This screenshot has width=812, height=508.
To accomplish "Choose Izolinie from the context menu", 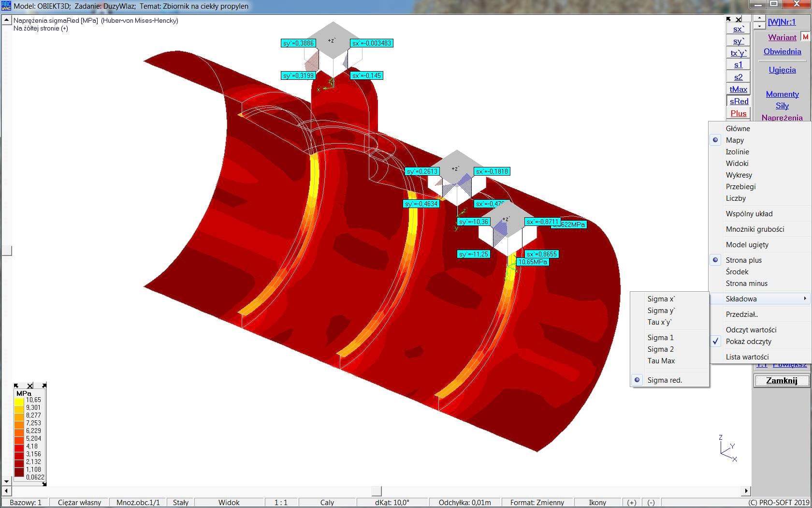I will (x=737, y=152).
